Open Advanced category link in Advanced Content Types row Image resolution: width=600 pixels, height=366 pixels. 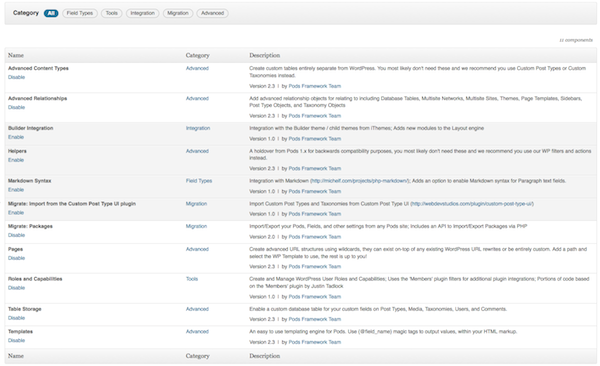pyautogui.click(x=197, y=69)
